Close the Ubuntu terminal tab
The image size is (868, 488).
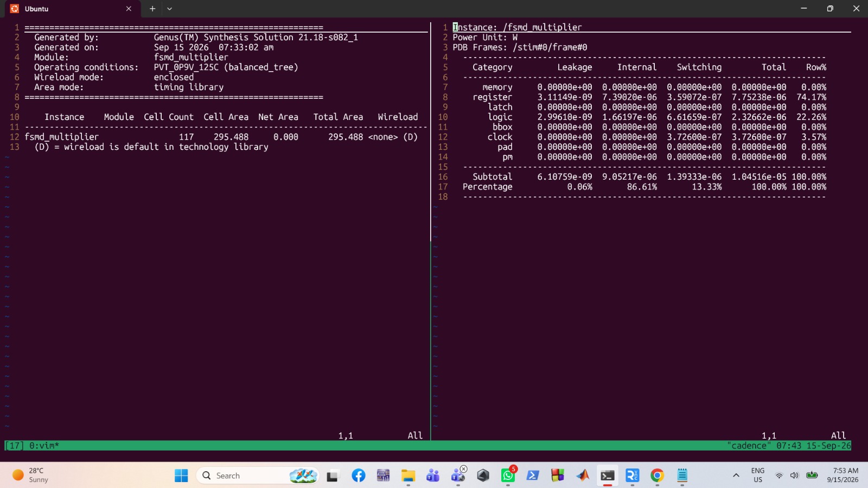[129, 9]
